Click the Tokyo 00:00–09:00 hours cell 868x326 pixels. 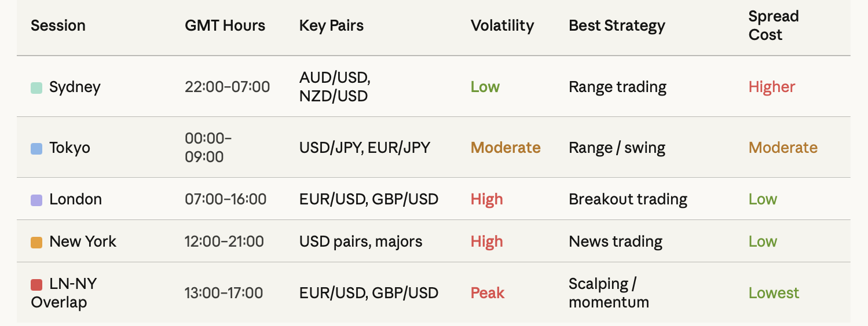coord(208,148)
